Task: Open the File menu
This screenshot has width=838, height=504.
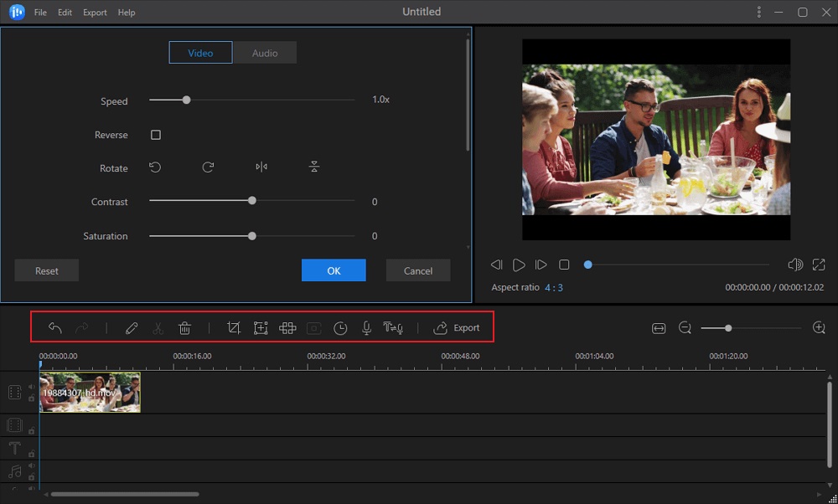Action: 39,12
